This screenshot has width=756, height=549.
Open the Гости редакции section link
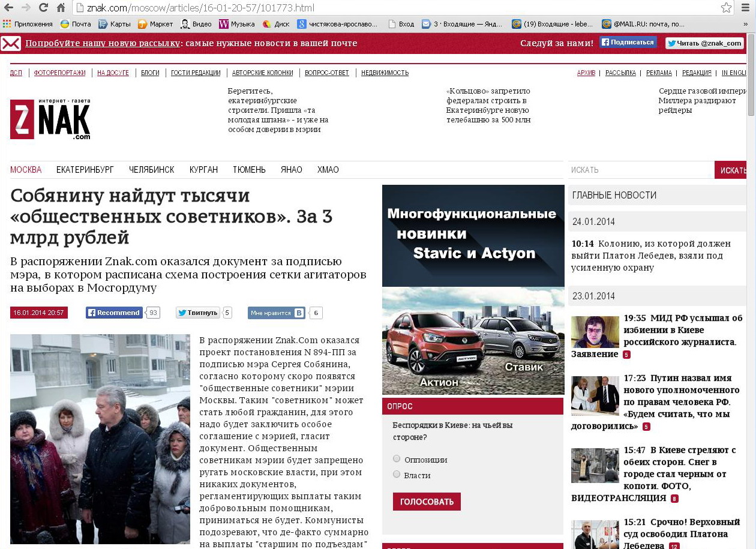(196, 73)
